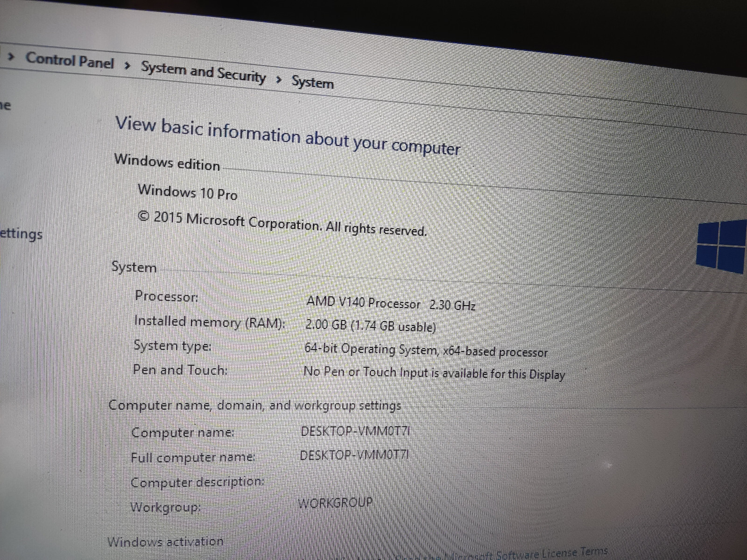Viewport: 747px width, 560px height.
Task: Expand chevron before System breadcrumb
Action: point(279,80)
